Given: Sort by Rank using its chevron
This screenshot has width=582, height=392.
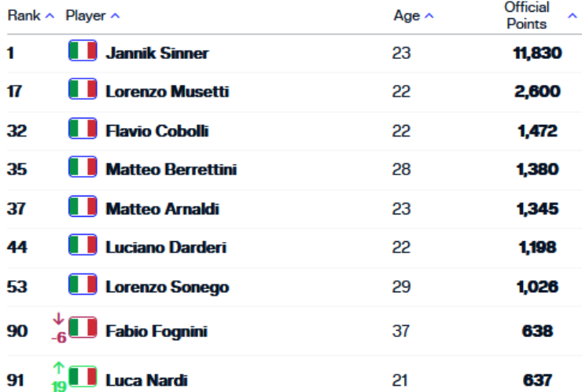Looking at the screenshot, I should (x=50, y=16).
